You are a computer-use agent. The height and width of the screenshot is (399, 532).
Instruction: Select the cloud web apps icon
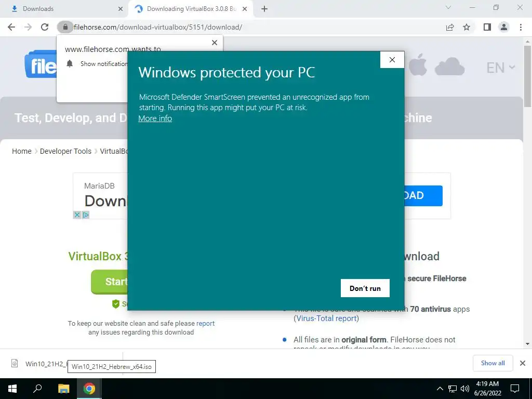pyautogui.click(x=449, y=66)
